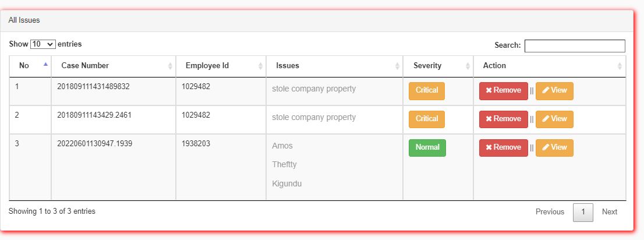Click the sort arrows in the No column
Viewport: 644px width, 240px height.
tap(46, 66)
